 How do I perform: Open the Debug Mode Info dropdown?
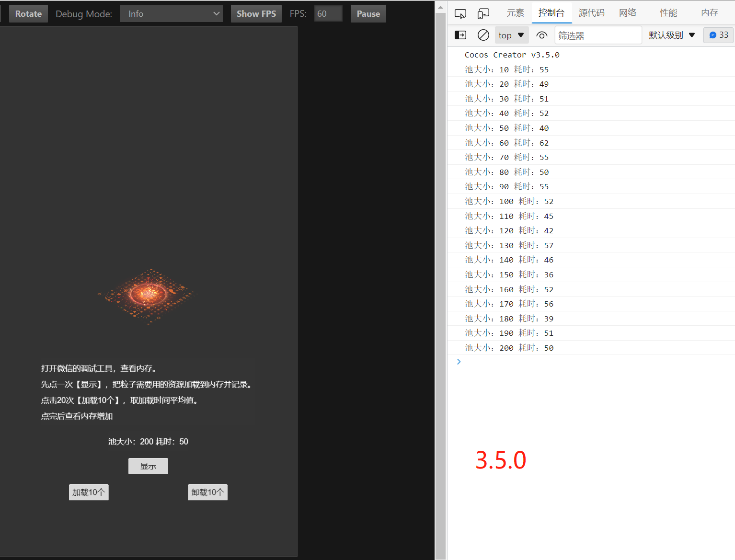click(171, 13)
